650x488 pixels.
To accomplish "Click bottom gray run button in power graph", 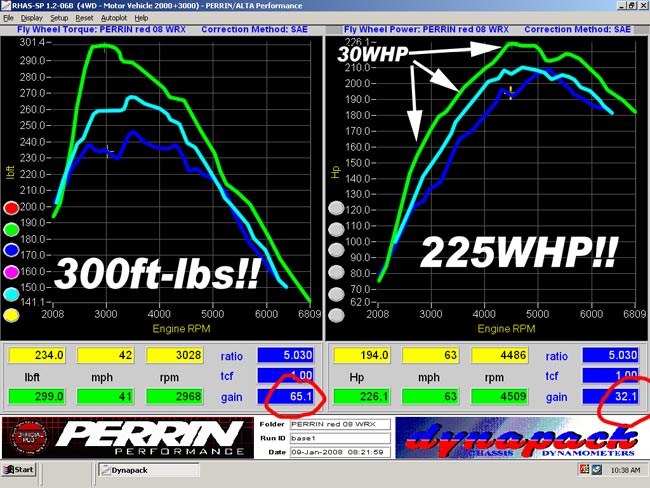I will coord(336,316).
